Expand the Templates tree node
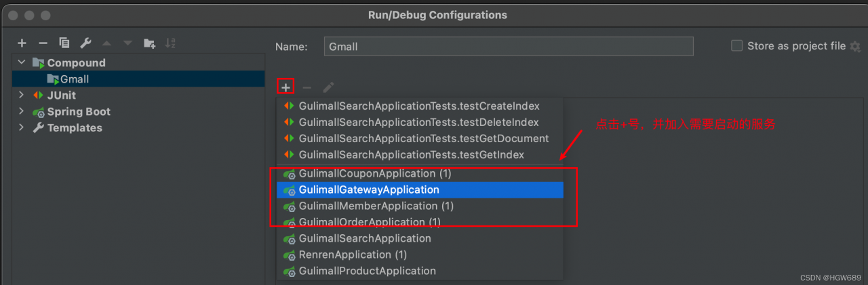 (x=22, y=128)
